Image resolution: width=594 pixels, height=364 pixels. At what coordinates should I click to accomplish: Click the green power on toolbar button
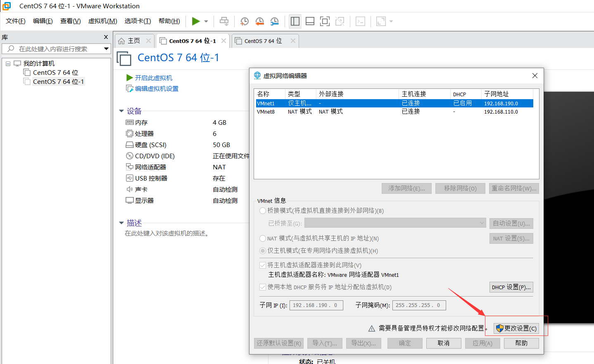(x=196, y=21)
